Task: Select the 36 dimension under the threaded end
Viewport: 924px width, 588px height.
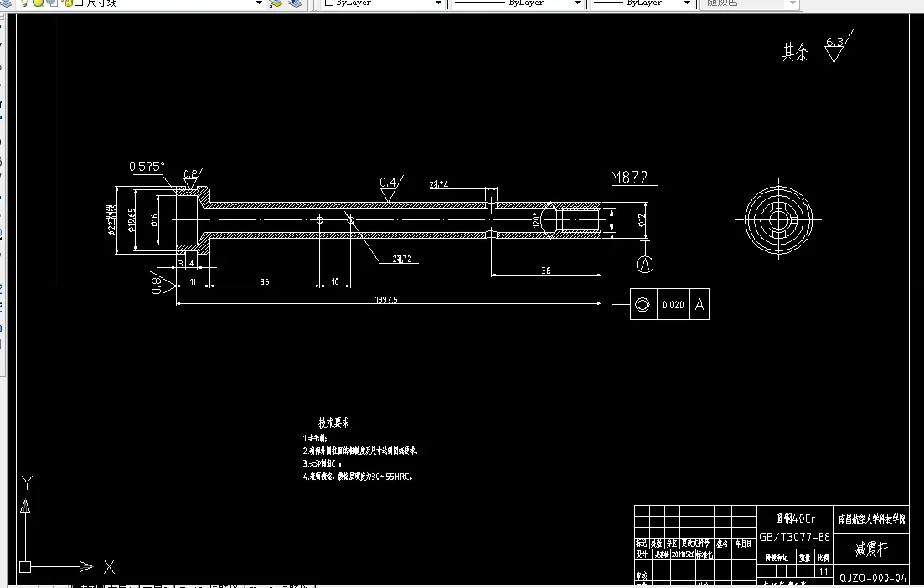Action: (546, 271)
